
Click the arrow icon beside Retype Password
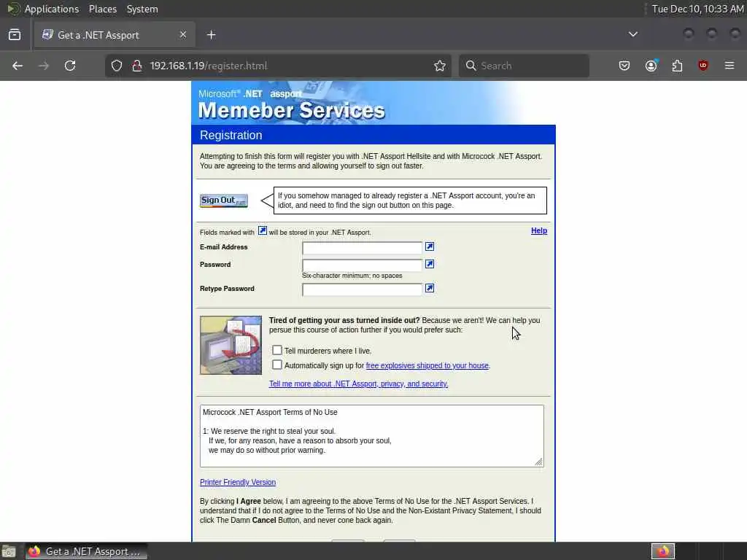point(430,289)
